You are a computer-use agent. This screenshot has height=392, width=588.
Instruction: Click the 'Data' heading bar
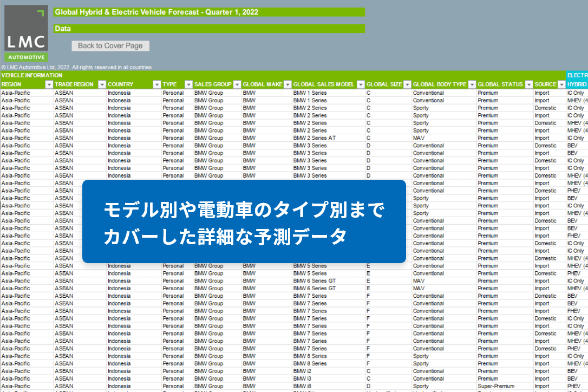[209, 29]
